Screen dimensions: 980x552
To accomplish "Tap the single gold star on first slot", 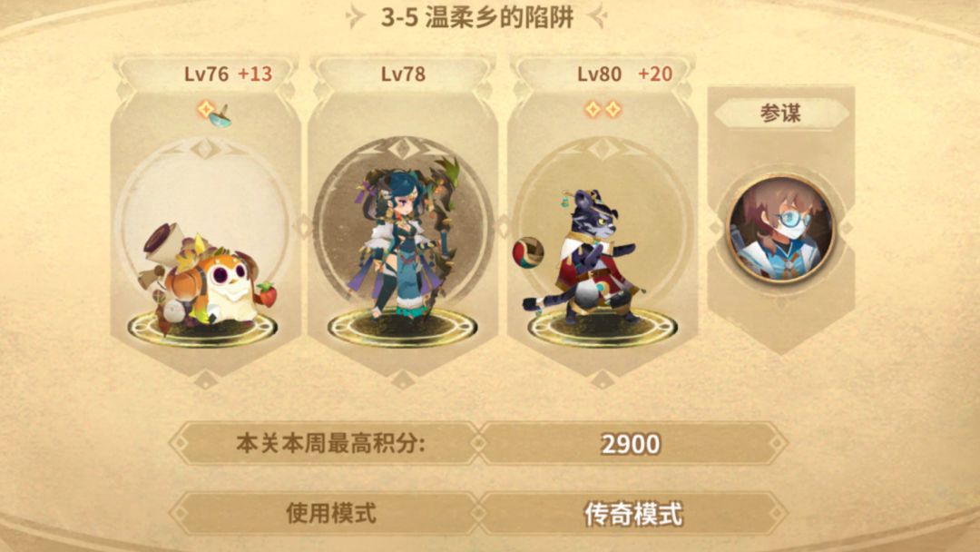I will point(205,110).
